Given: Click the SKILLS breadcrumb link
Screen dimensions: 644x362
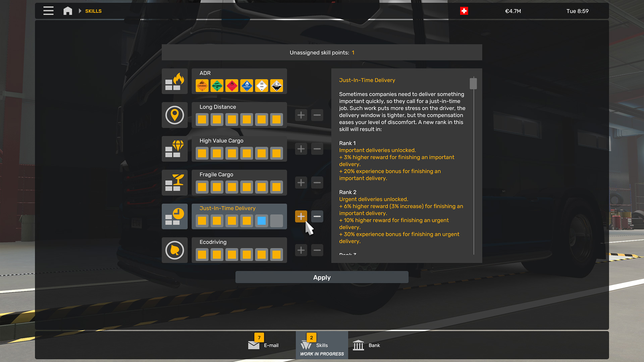Looking at the screenshot, I should point(93,11).
